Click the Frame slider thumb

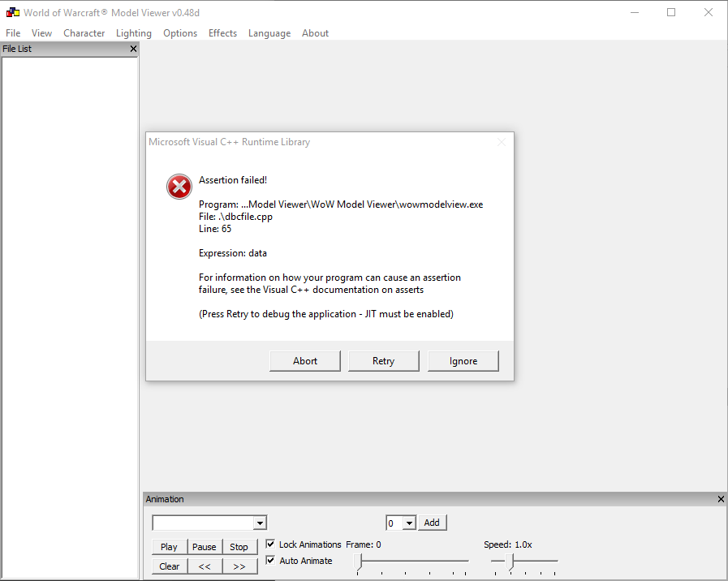click(x=358, y=562)
